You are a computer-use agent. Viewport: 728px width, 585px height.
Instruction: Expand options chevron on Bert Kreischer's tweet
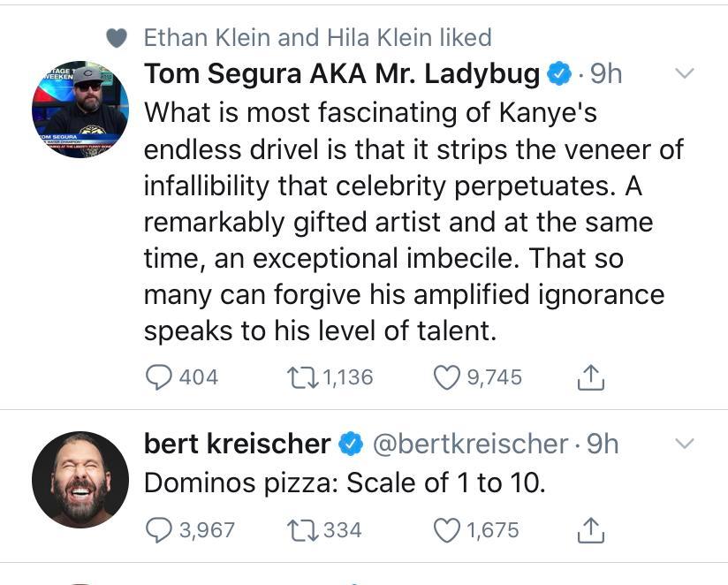click(x=685, y=443)
